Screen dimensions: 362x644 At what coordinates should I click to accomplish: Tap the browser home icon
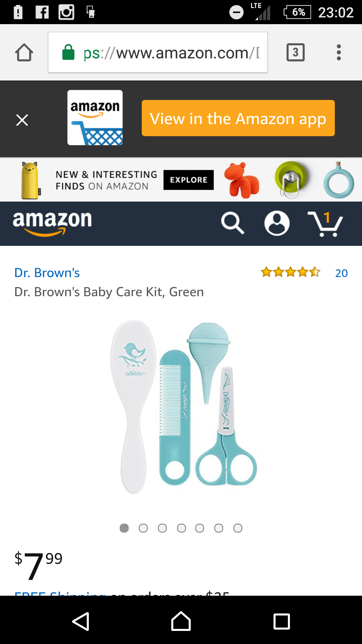click(24, 52)
